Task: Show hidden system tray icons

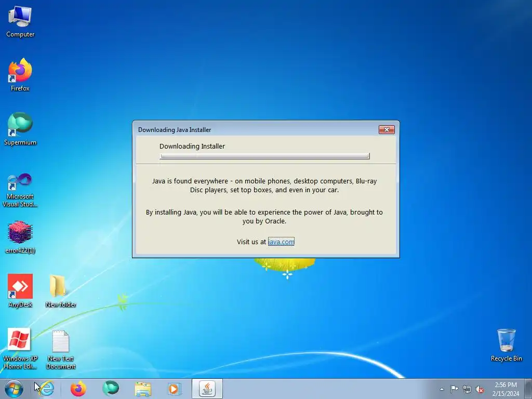Action: point(442,389)
